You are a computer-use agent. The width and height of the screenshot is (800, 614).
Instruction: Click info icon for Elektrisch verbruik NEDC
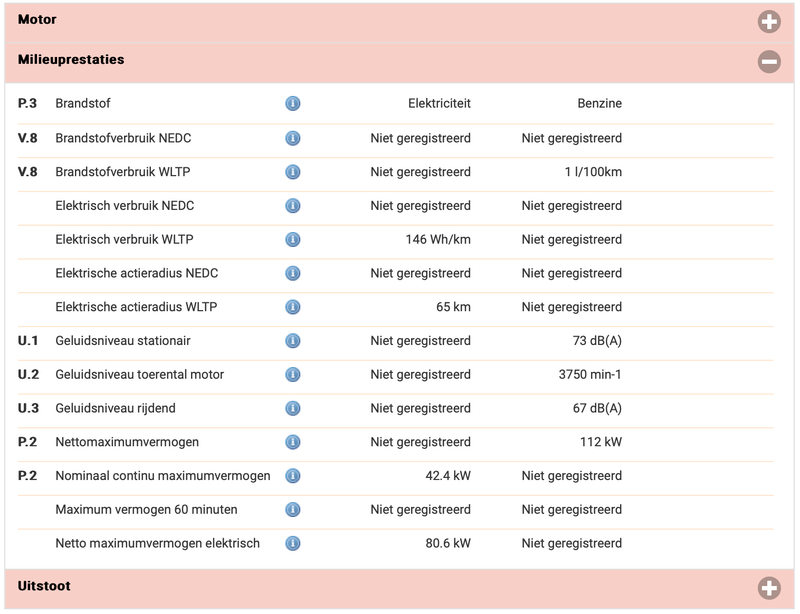click(x=293, y=206)
